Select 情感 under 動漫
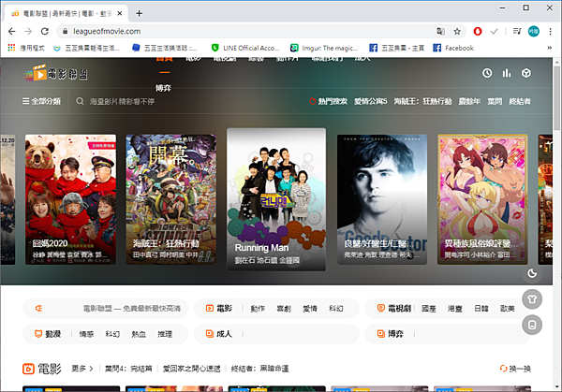562x392 pixels. pos(86,334)
